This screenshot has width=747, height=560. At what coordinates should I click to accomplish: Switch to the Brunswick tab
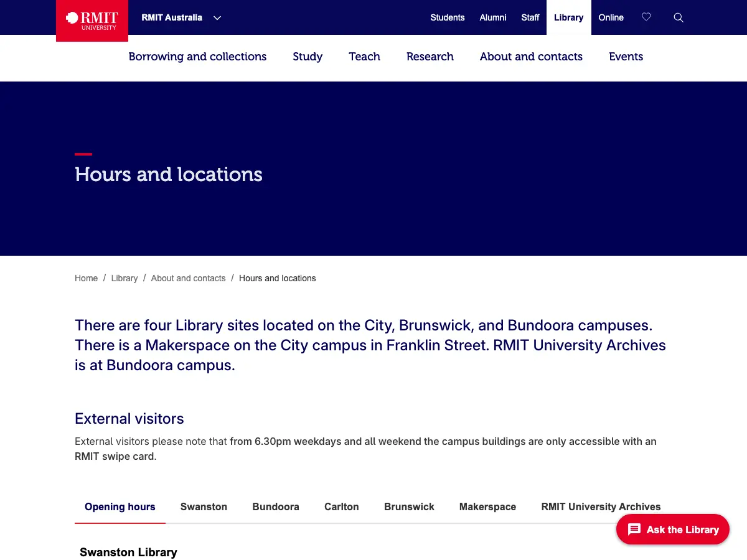pyautogui.click(x=409, y=506)
